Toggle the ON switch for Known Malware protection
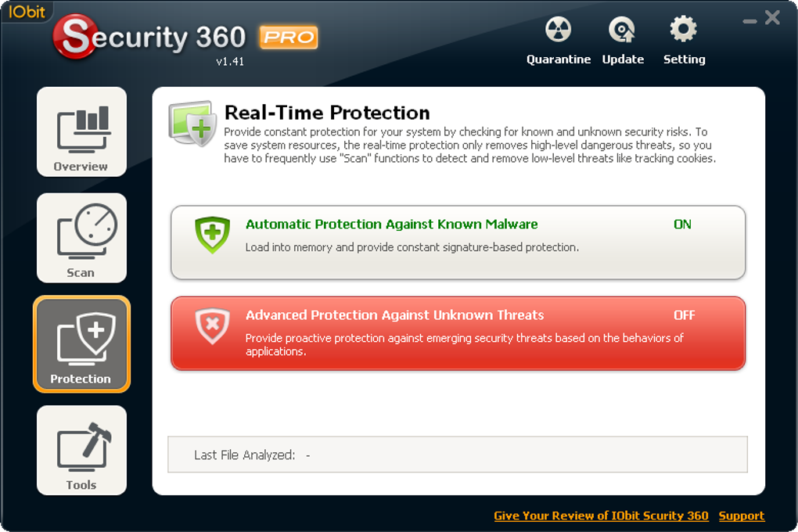Image resolution: width=798 pixels, height=532 pixels. [x=682, y=225]
